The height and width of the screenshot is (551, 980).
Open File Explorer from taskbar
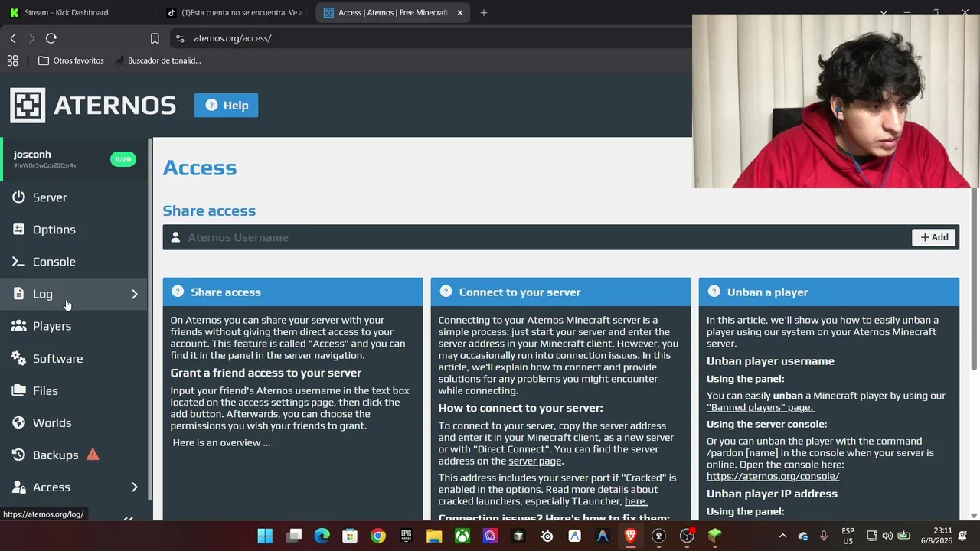(434, 536)
